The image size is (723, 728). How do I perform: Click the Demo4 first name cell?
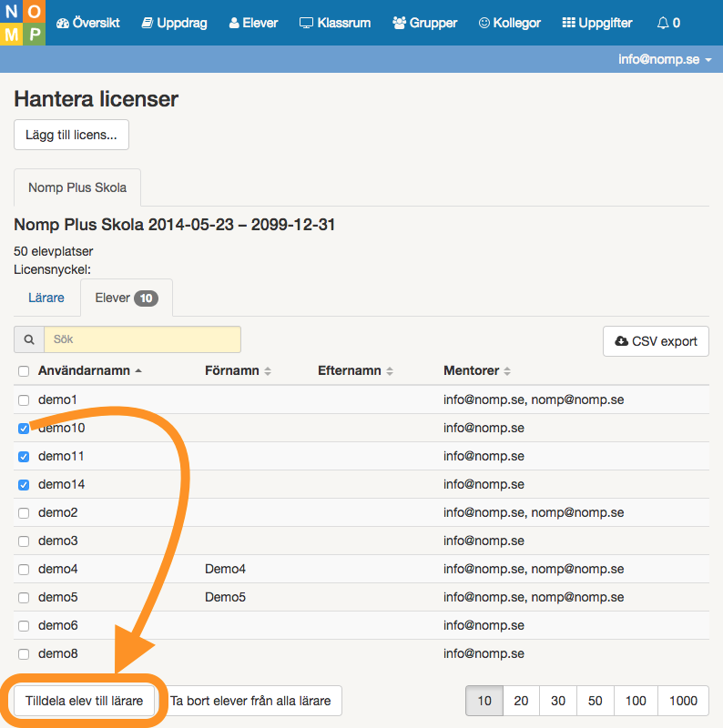[x=225, y=570]
